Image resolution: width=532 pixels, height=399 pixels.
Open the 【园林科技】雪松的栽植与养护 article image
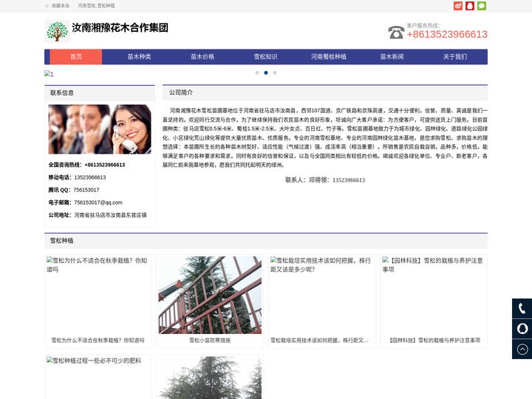coord(434,295)
